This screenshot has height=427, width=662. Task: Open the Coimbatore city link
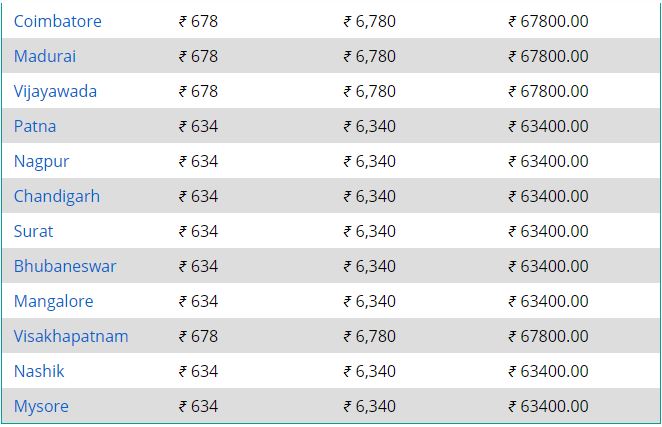pos(58,21)
